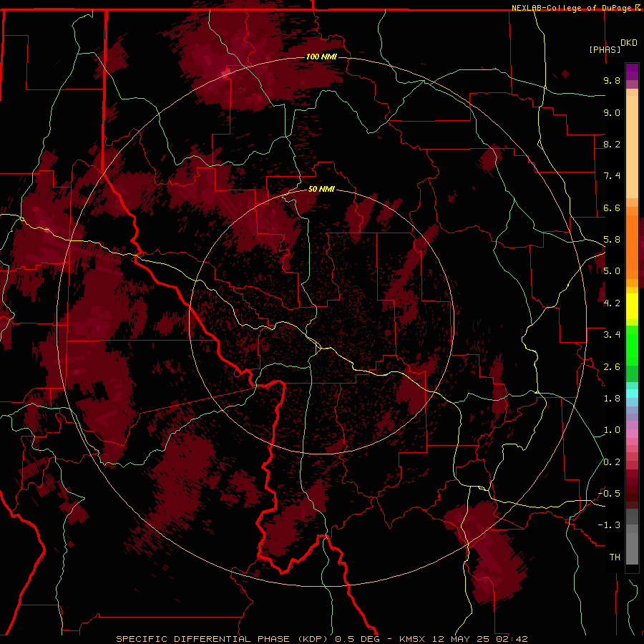Screen dimensions: 644x644
Task: Click the DKD label above color scale
Action: pyautogui.click(x=629, y=43)
